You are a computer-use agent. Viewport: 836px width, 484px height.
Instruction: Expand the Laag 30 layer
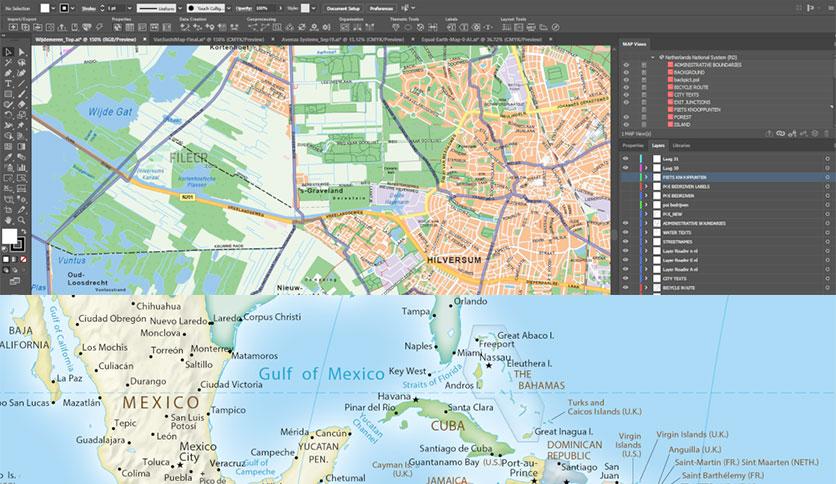(x=646, y=168)
